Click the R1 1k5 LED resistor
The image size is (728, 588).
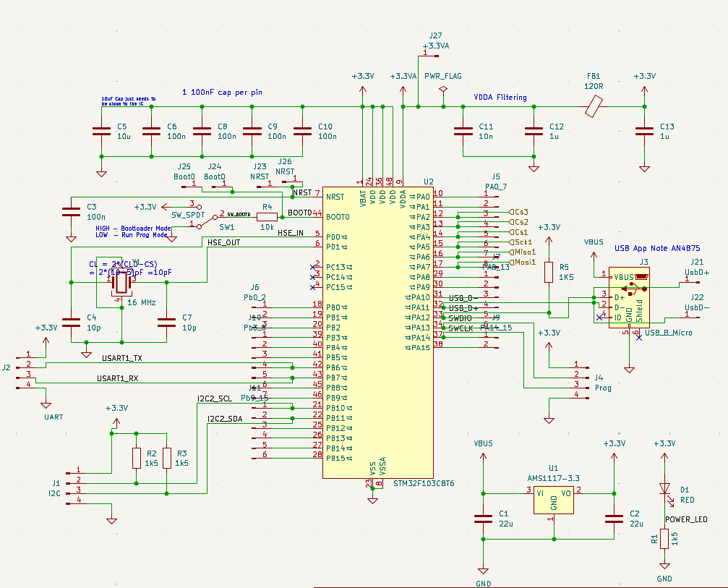tap(664, 538)
